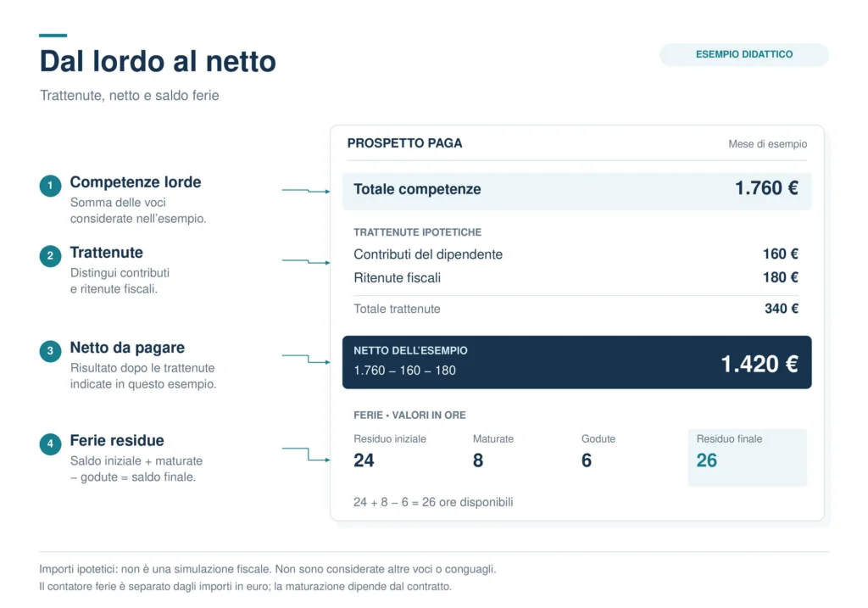868x608 pixels.
Task: Select the "FERIE • VALORI IN ORE" label
Action: [409, 415]
